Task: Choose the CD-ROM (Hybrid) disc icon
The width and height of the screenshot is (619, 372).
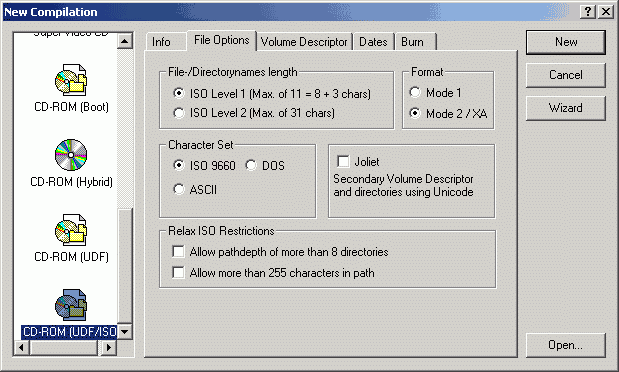Action: [71, 155]
